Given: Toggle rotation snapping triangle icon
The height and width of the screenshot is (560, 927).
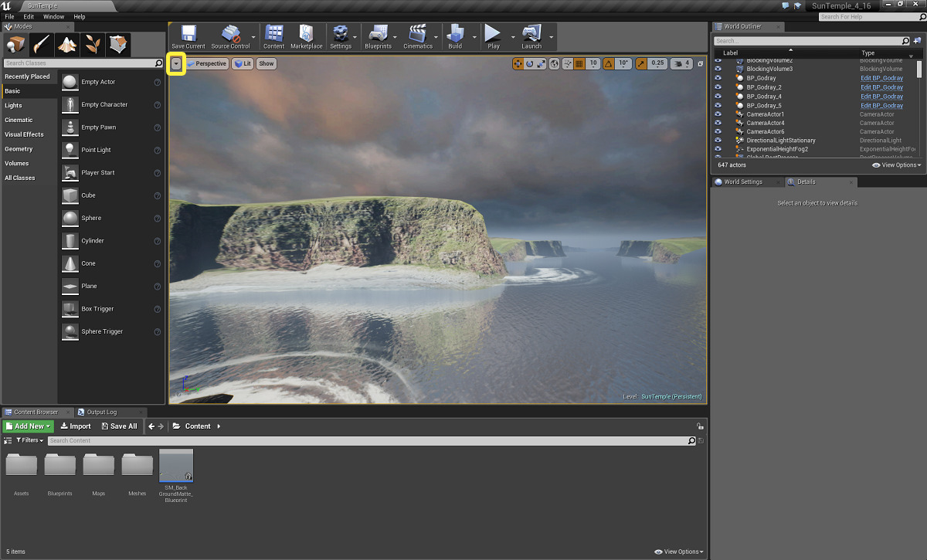Looking at the screenshot, I should click(x=608, y=63).
